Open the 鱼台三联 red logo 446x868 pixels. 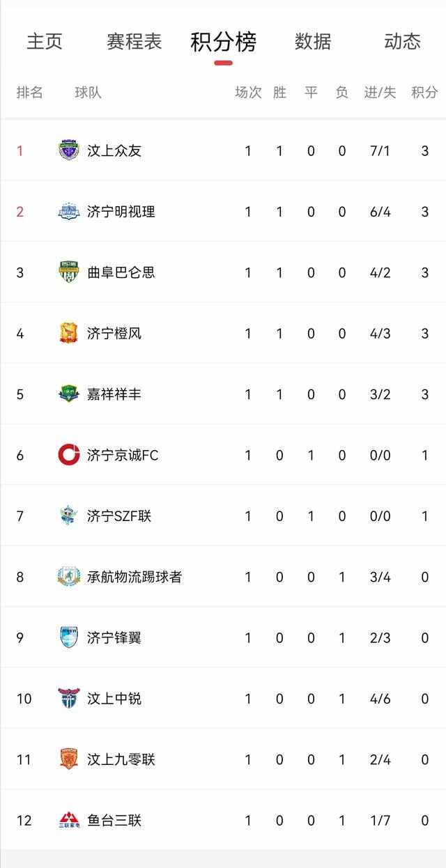[68, 820]
